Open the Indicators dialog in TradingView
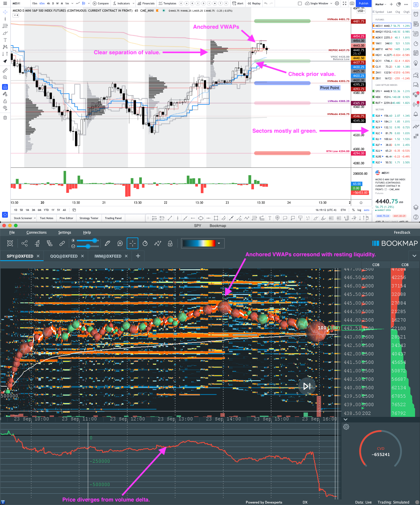Viewport: 420px width, 505px height. [121, 4]
